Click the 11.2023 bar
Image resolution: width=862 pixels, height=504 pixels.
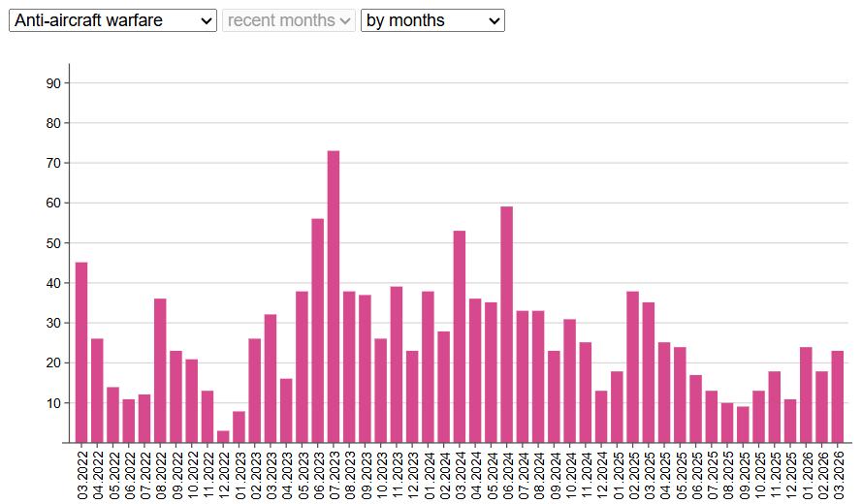point(397,364)
